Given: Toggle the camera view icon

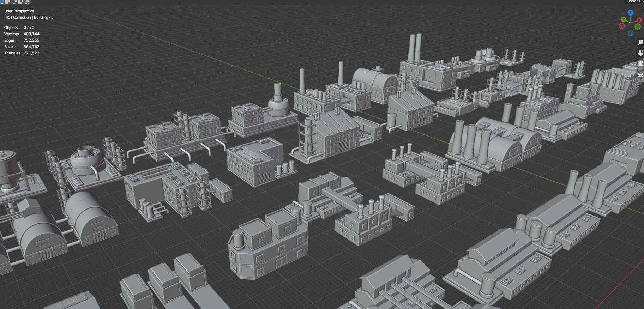Looking at the screenshot, I should [640, 64].
